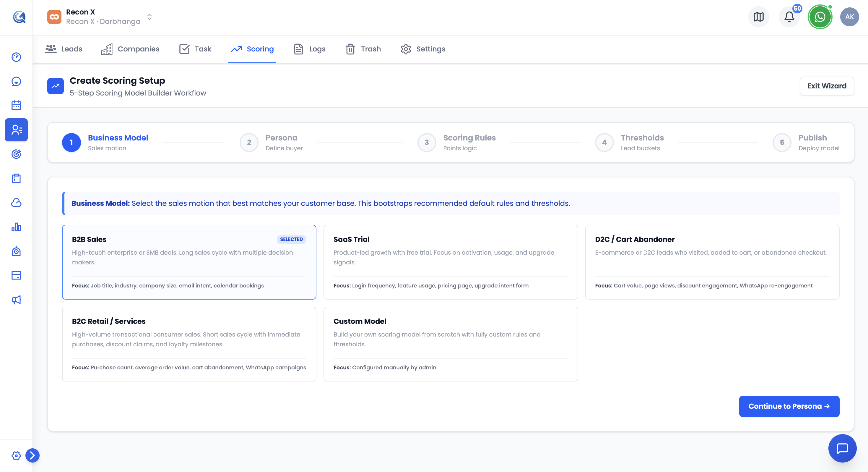Open the cloud sidebar icon
This screenshot has height=472, width=868.
16,202
